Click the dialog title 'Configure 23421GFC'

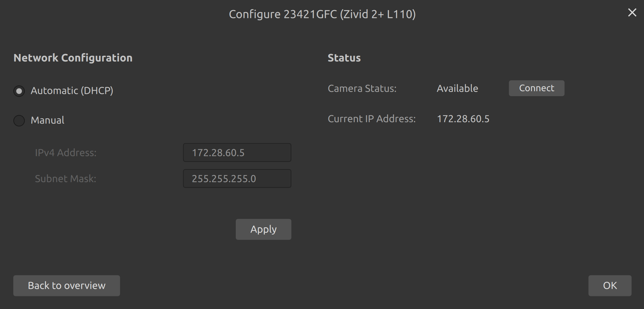click(x=322, y=14)
